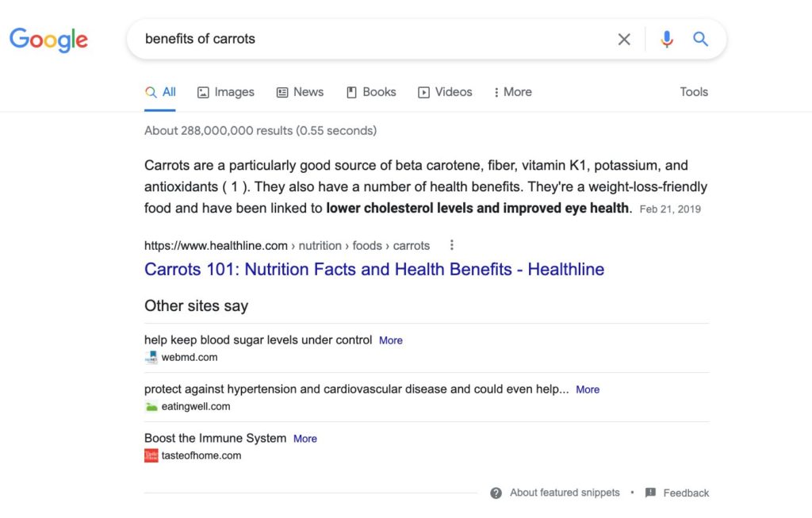Open the Tools options
The height and width of the screenshot is (518, 812).
[694, 92]
